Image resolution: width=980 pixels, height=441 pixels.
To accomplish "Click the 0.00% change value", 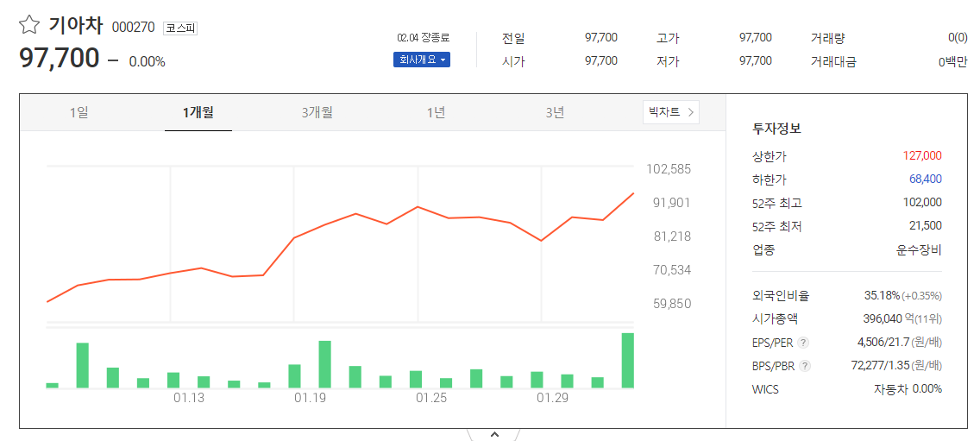I will 147,62.
